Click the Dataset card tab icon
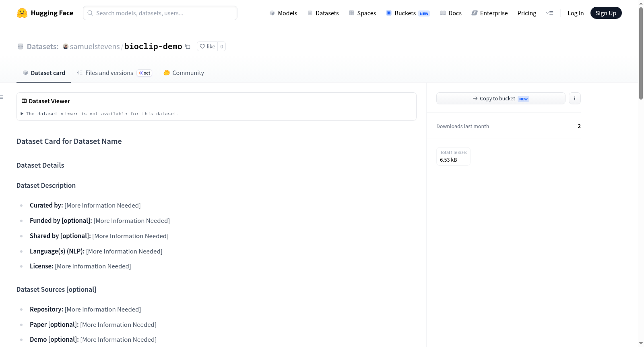Viewport: 644px width, 347px height. tap(25, 73)
